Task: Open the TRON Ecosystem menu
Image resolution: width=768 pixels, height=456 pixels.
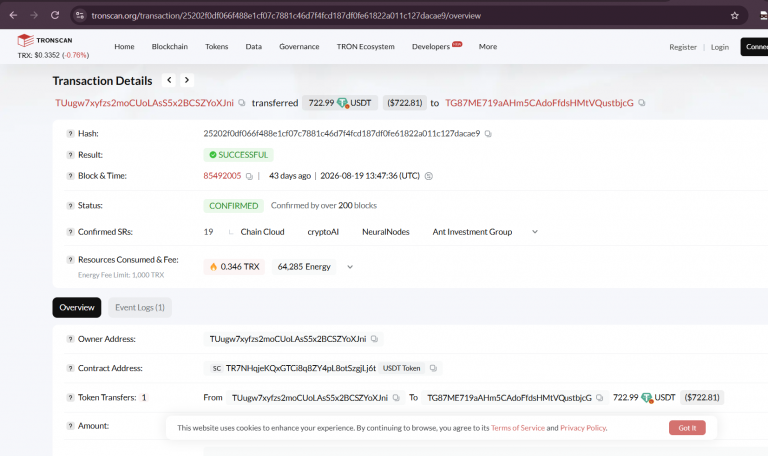Action: (x=365, y=47)
